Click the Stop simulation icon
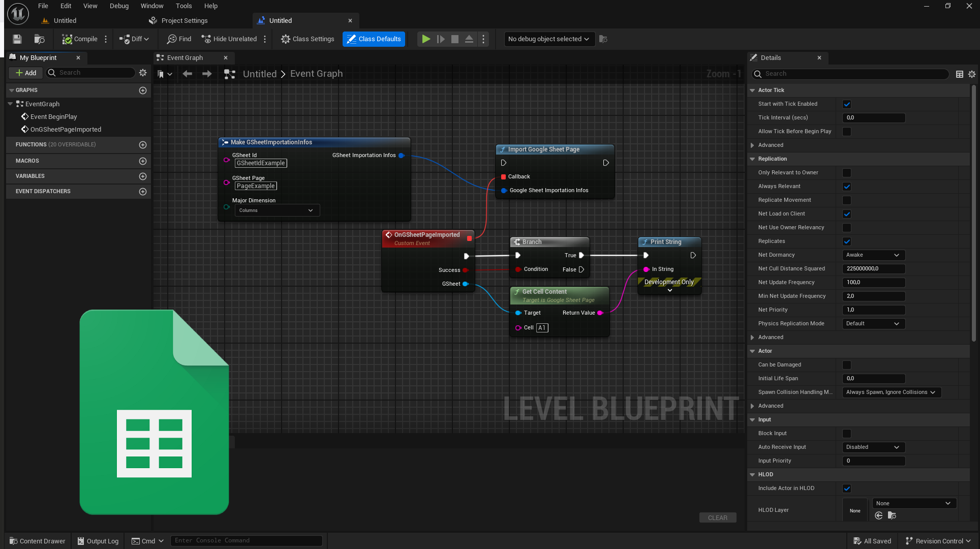This screenshot has height=549, width=980. tap(455, 39)
